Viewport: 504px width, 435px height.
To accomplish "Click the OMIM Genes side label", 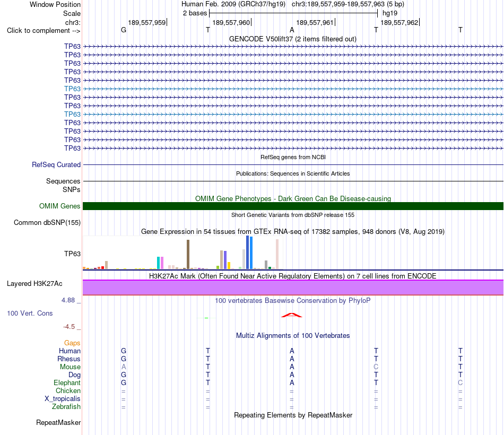I will click(x=60, y=206).
